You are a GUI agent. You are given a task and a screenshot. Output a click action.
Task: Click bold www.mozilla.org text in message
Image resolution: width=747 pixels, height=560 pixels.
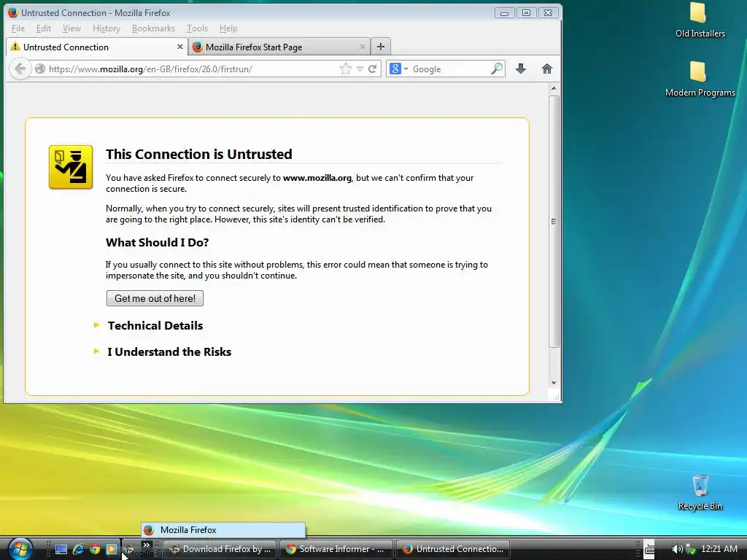[317, 178]
